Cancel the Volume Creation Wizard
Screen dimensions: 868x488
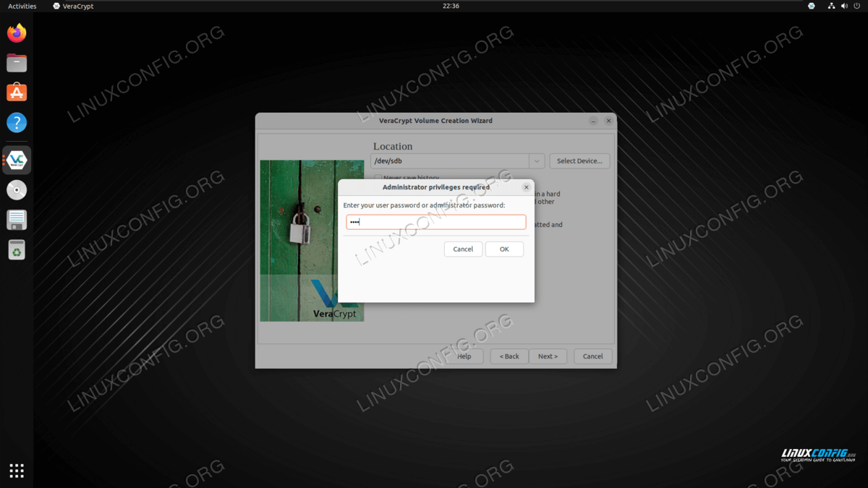(x=593, y=356)
